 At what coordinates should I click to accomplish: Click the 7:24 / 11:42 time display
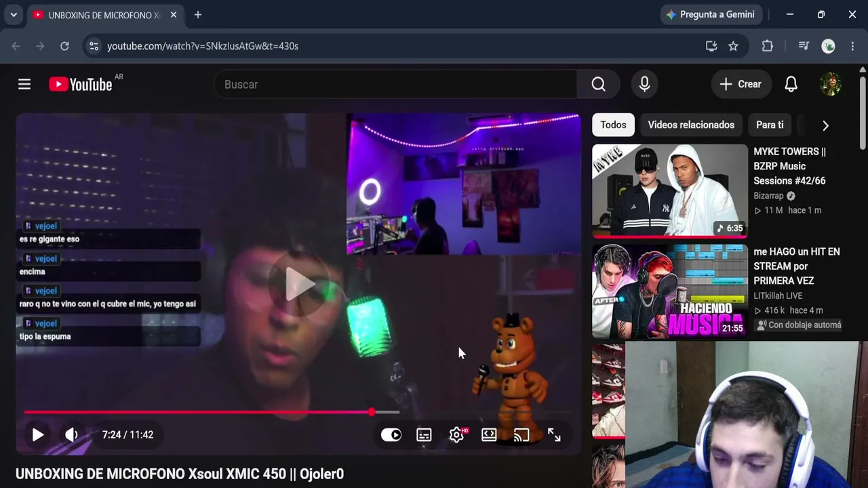pos(127,435)
